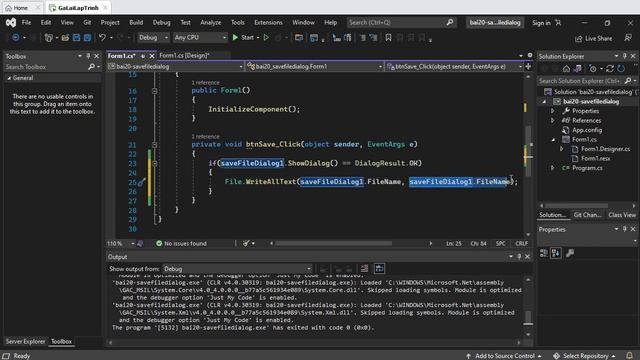
Task: Click the Open File toolbar icon
Action: [65, 38]
